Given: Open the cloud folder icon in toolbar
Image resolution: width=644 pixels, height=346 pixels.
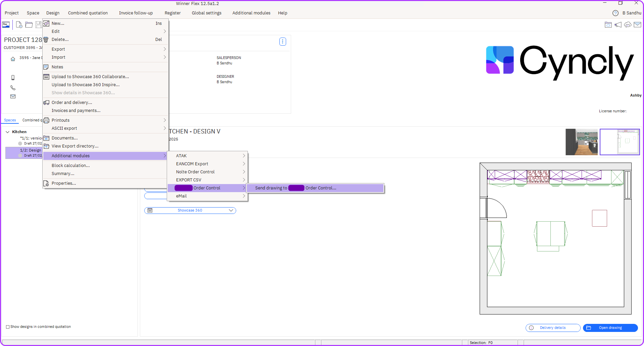Looking at the screenshot, I should [608, 25].
